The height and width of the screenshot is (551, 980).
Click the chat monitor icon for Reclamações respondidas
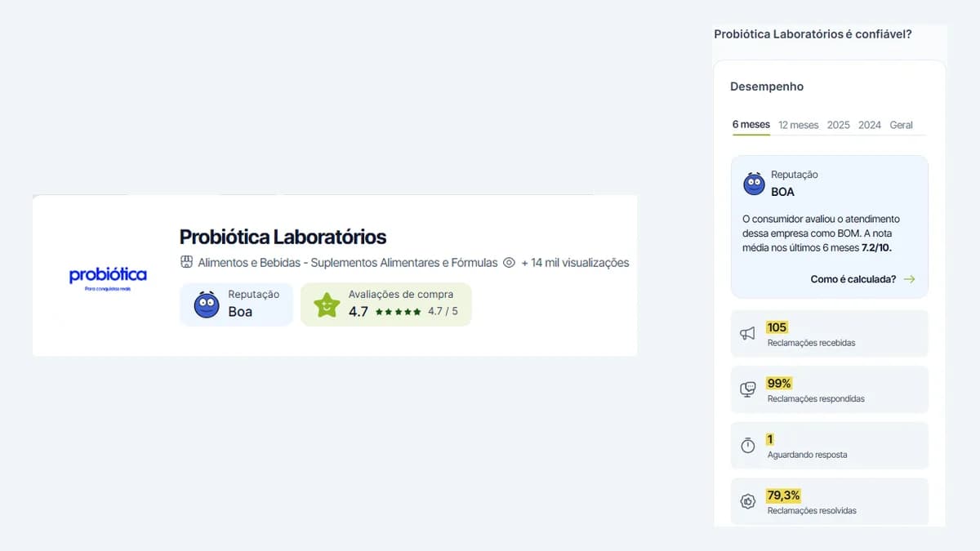[x=747, y=389]
